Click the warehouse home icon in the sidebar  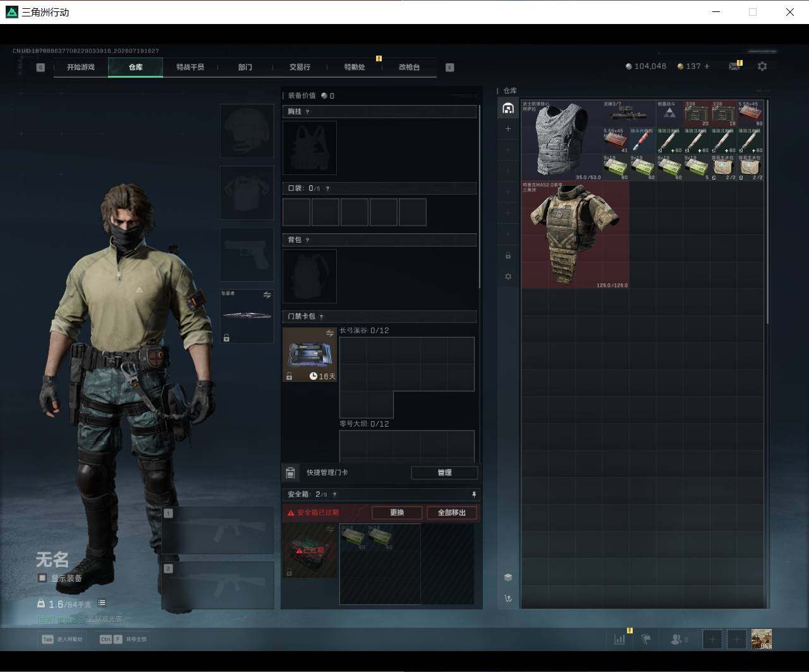coord(508,108)
